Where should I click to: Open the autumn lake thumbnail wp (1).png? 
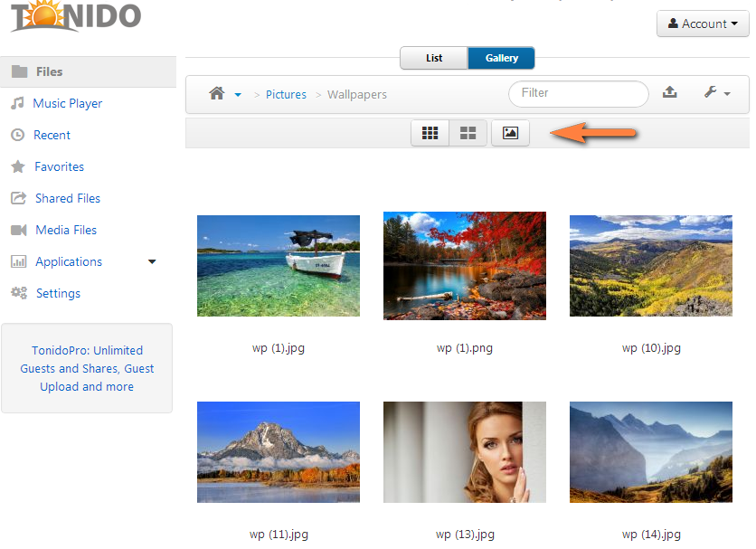pos(464,266)
